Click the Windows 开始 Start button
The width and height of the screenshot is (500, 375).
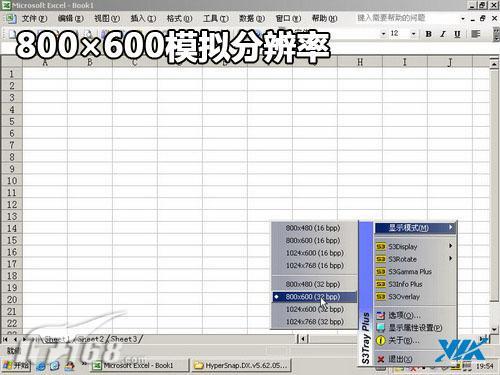(16, 366)
